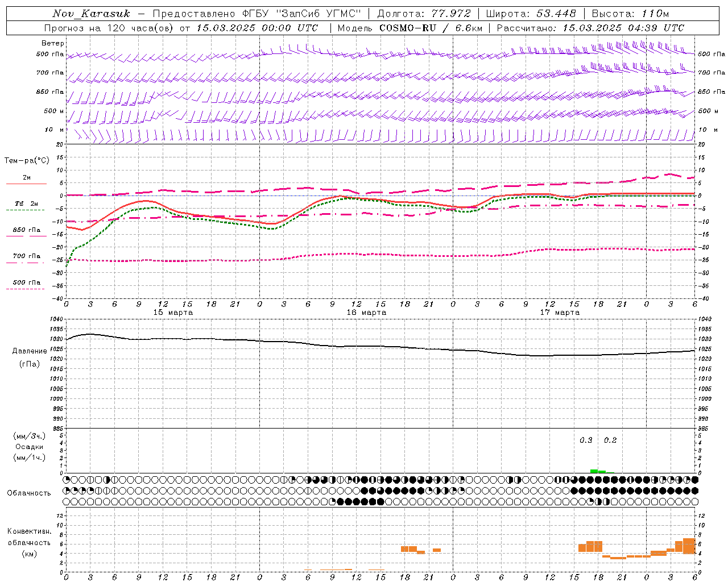
Task: Click the Ветер wind panel label
Action: click(x=53, y=43)
